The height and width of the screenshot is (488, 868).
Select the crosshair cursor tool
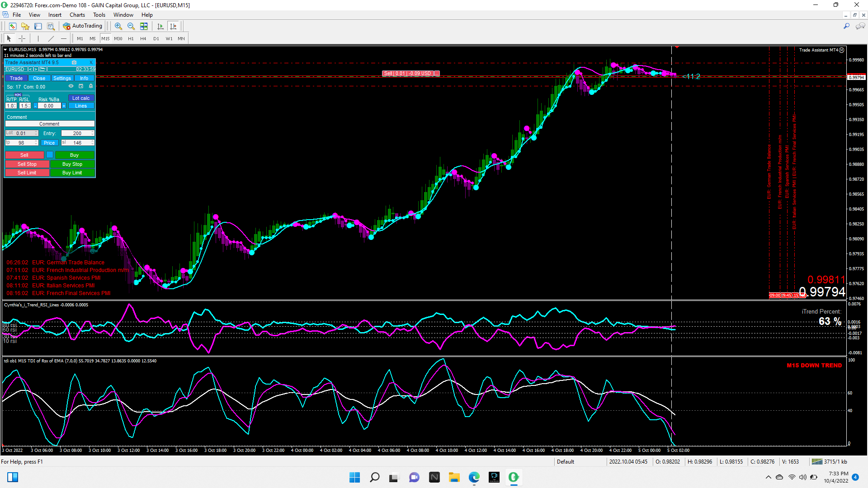coord(22,38)
